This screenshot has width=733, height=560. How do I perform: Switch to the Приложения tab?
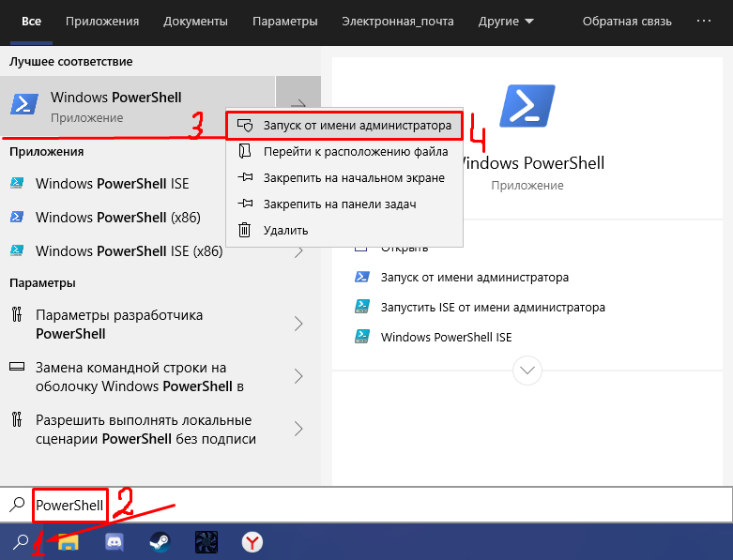(x=102, y=22)
